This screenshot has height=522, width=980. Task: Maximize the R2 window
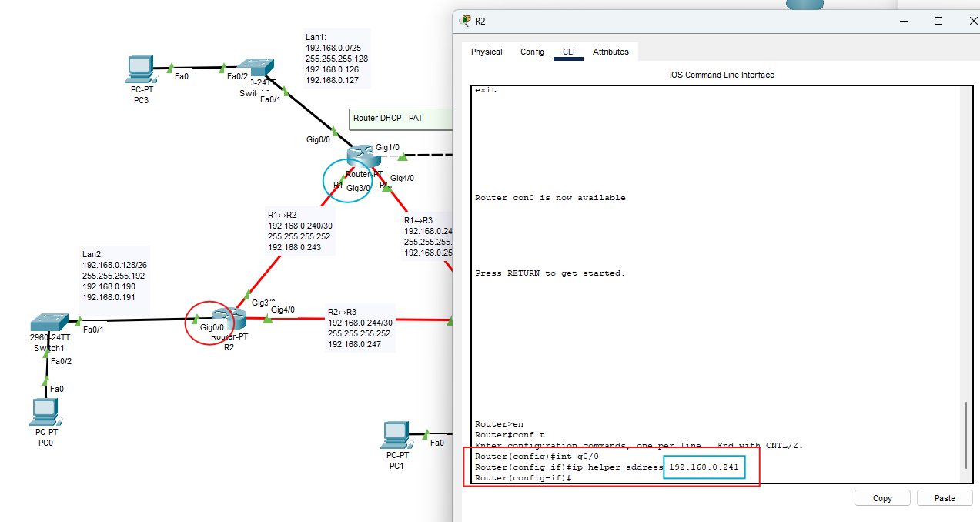click(x=938, y=21)
